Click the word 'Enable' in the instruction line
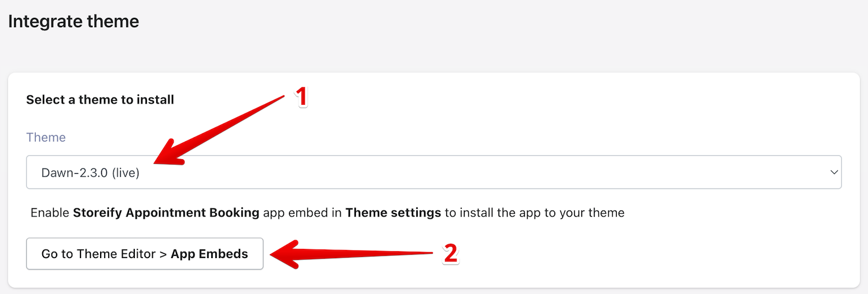Viewport: 868px width, 294px height. pyautogui.click(x=50, y=212)
